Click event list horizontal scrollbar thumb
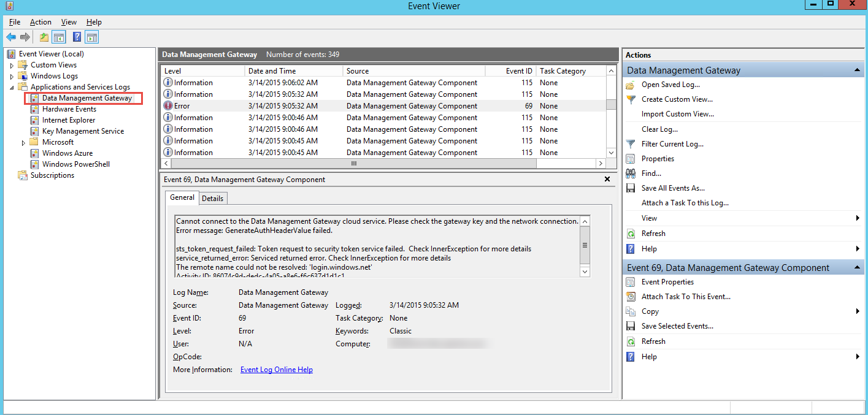Screen dimensions: 868x415 click(x=353, y=164)
